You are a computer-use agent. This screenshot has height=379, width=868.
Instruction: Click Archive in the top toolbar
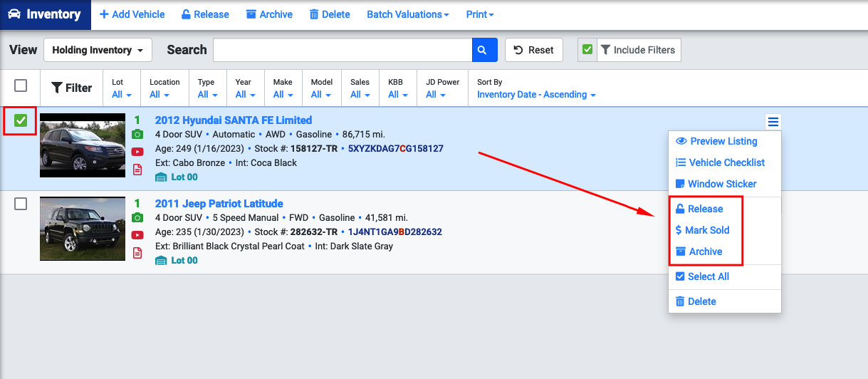pyautogui.click(x=269, y=14)
